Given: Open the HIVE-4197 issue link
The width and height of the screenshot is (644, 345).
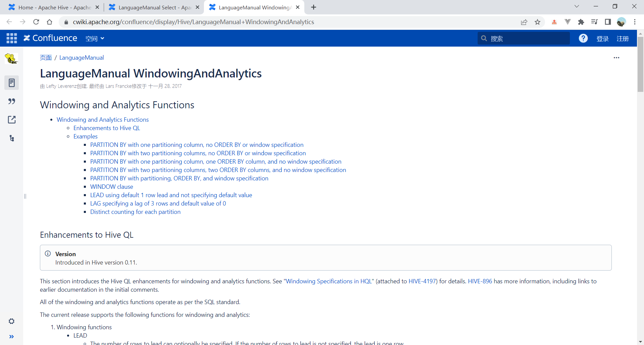Looking at the screenshot, I should (422, 281).
